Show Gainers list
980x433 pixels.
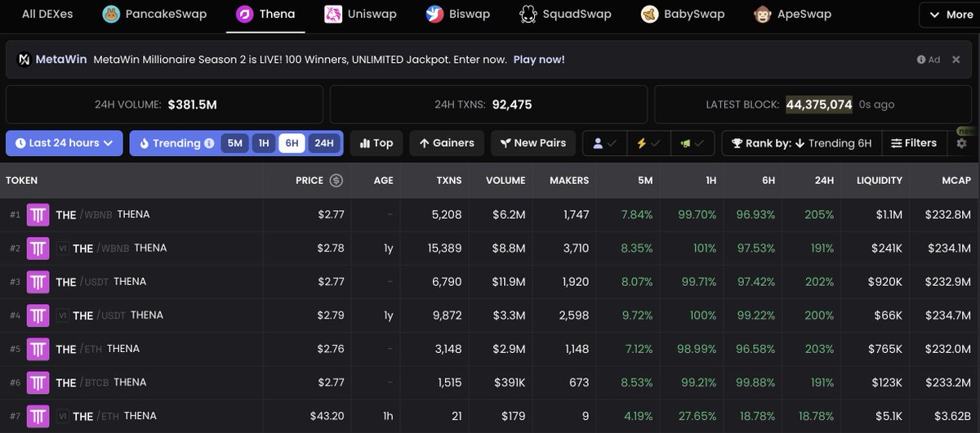pos(447,143)
